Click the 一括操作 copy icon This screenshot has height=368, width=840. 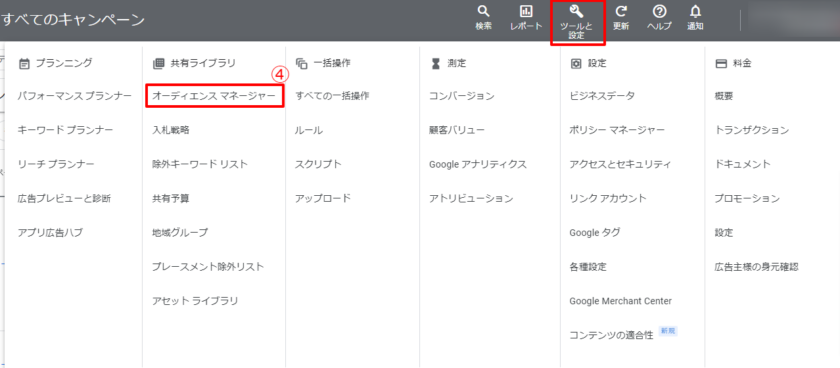(x=302, y=64)
